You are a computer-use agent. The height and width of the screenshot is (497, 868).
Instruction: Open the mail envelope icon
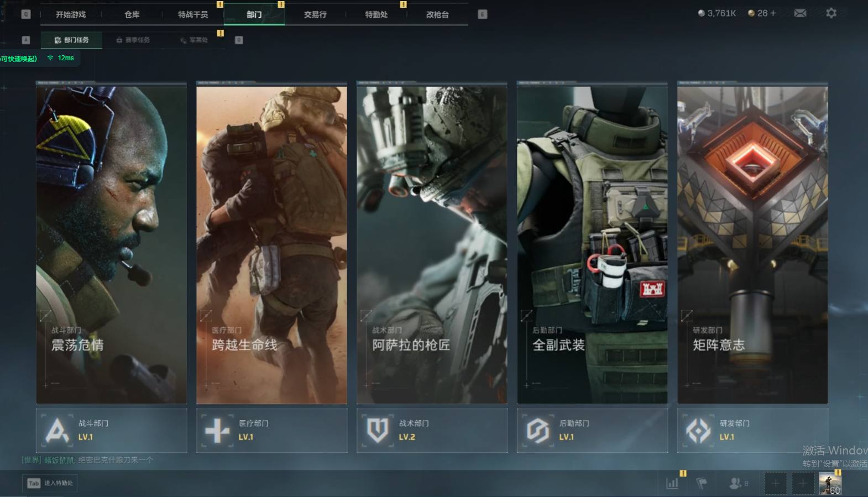pos(800,13)
